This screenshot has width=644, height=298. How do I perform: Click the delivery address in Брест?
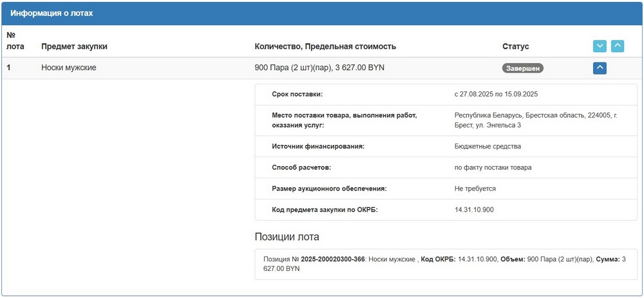[535, 120]
